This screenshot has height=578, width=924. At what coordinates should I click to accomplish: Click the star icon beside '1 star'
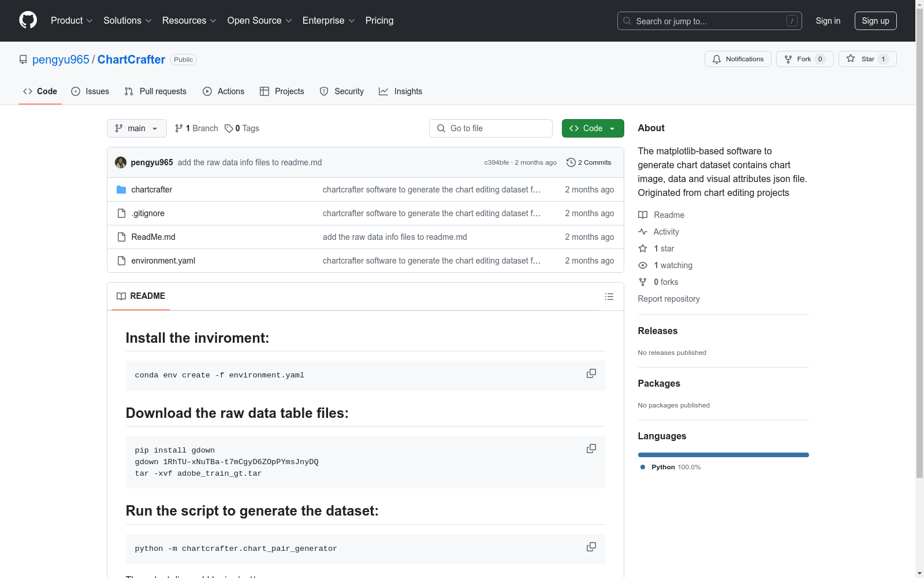tap(643, 249)
